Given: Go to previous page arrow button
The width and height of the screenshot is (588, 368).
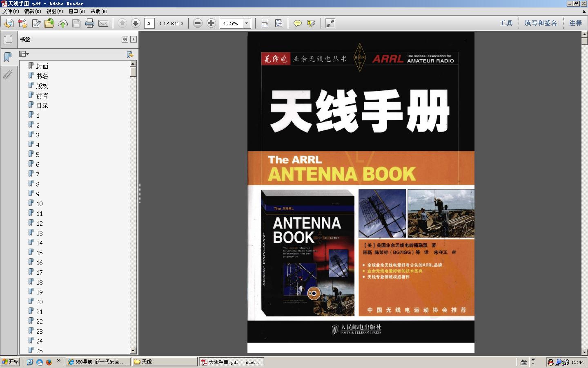Looking at the screenshot, I should (x=122, y=23).
